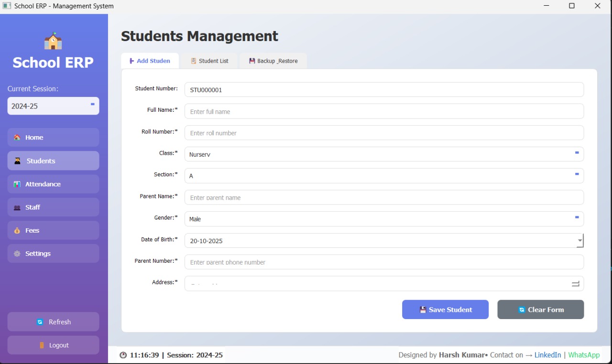Image resolution: width=612 pixels, height=364 pixels.
Task: Open Home from the sidebar
Action: click(53, 138)
